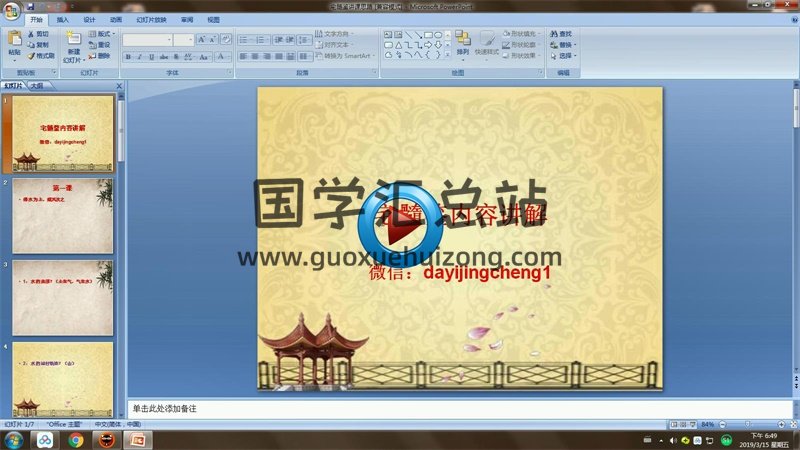Open the Insert (插入) ribbon tab

pyautogui.click(x=62, y=20)
